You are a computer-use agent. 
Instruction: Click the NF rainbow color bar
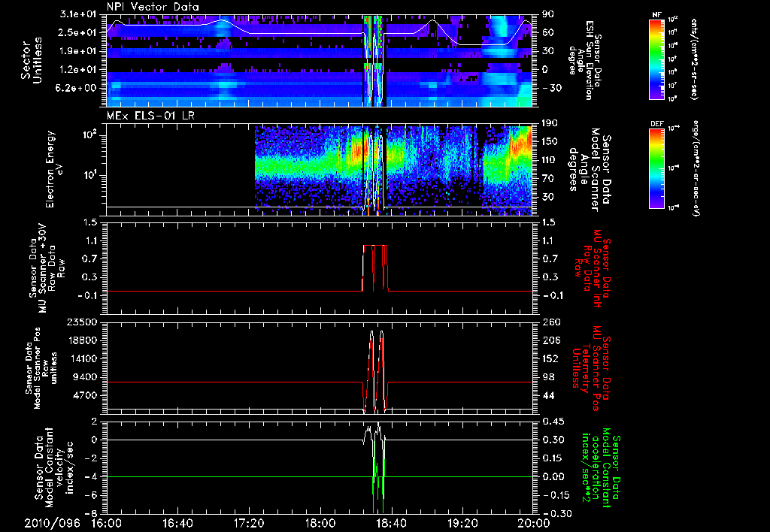click(656, 59)
